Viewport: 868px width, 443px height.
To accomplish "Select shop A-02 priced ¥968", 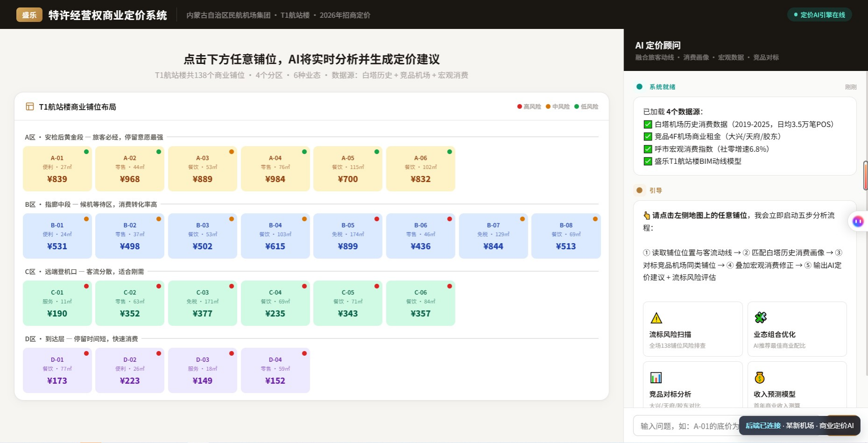I will pyautogui.click(x=130, y=169).
